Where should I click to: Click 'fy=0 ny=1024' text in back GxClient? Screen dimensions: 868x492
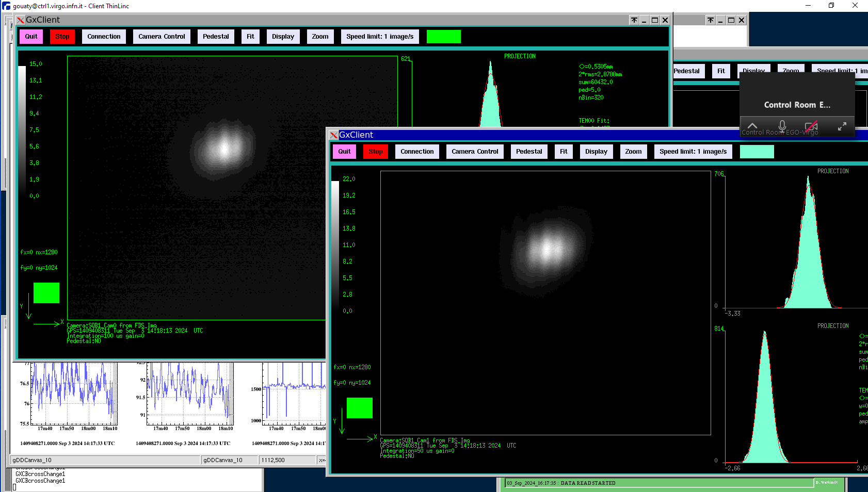click(x=39, y=268)
